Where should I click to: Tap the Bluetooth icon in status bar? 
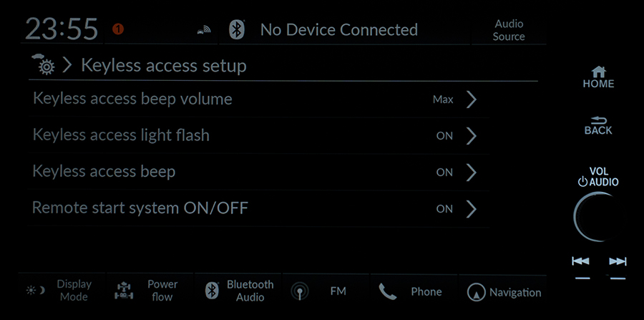coord(237,29)
